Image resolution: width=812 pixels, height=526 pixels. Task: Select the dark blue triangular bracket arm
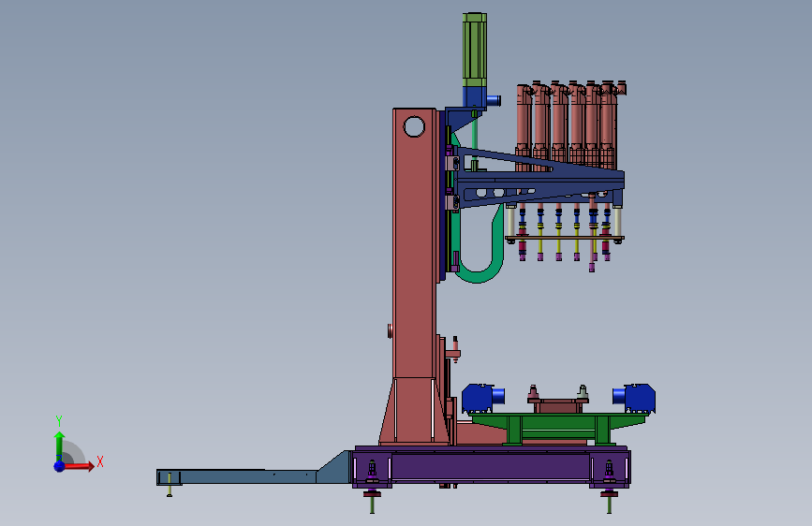[539, 179]
